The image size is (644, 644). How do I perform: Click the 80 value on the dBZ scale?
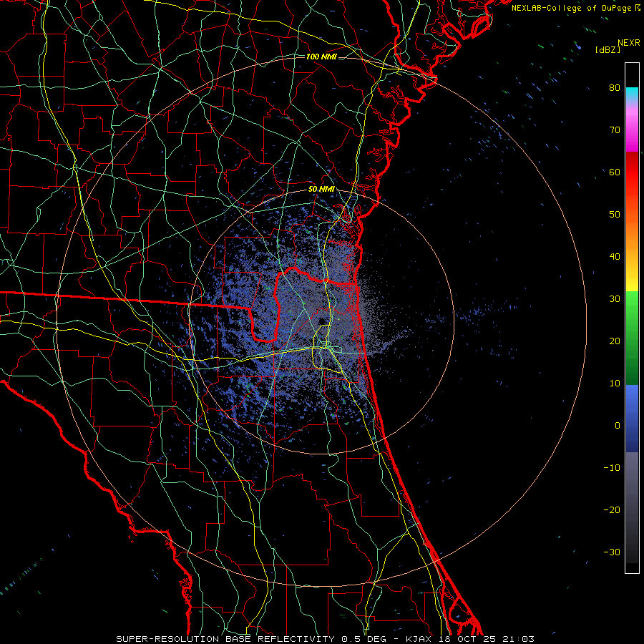tap(615, 88)
